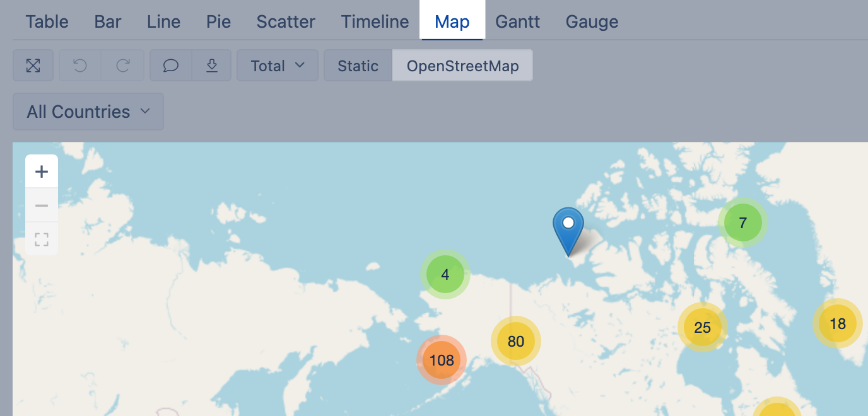
Task: Click the expand to fullscreen arrows icon
Action: click(33, 66)
